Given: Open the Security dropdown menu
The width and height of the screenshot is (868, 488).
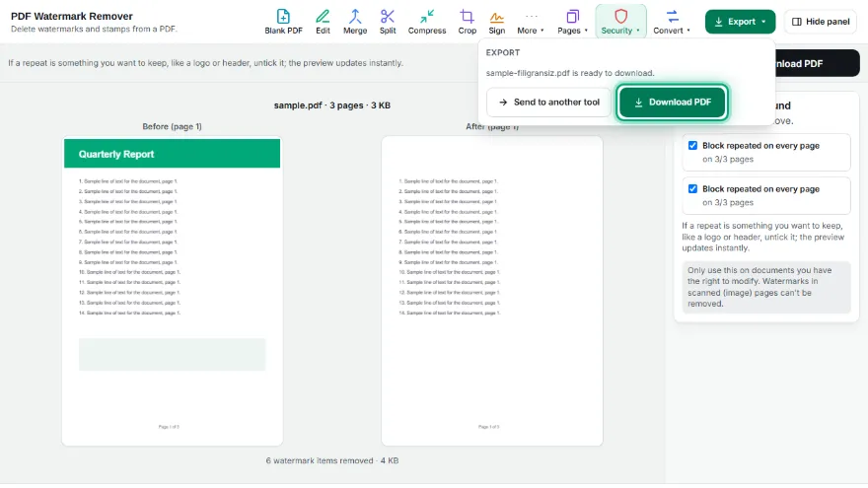Looking at the screenshot, I should click(620, 22).
